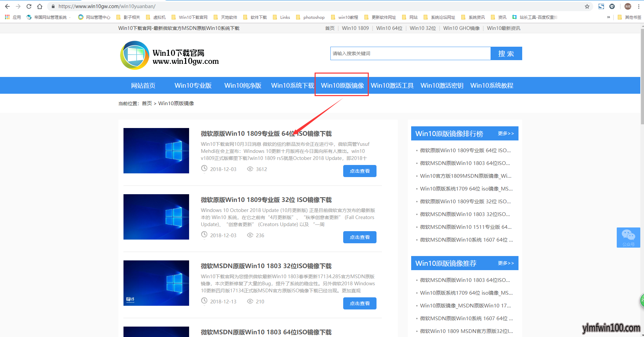Open ranking item MSDN原版Win10 1511专业版
Screen dimensions: 644x337
466,227
